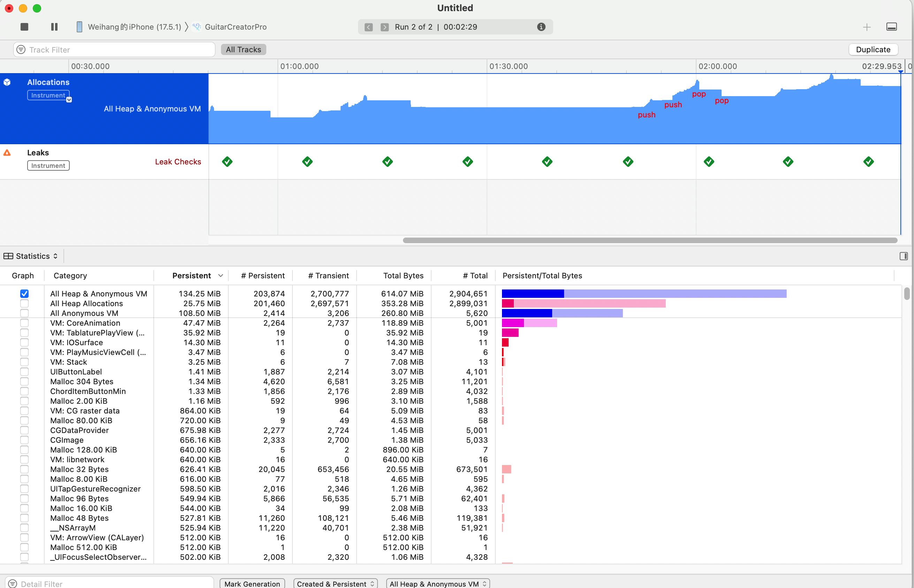This screenshot has width=914, height=588.
Task: Open Allocations Instrument dropdown arrow
Action: click(x=69, y=100)
